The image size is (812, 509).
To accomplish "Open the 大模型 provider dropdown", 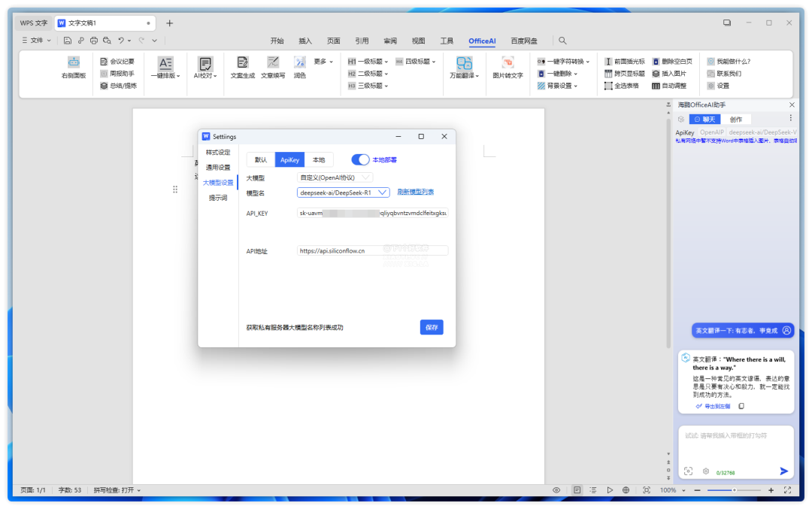I will [x=335, y=177].
